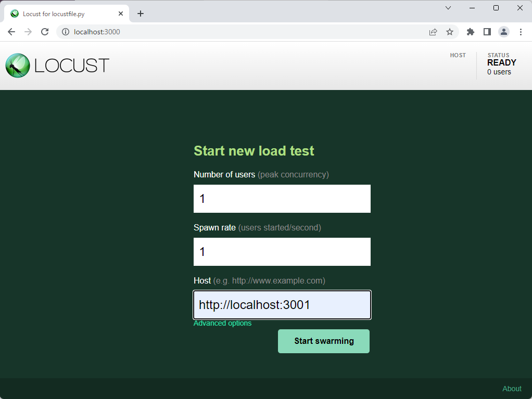Bookmark the page using the star icon
Screen dimensions: 532x399
pyautogui.click(x=450, y=32)
